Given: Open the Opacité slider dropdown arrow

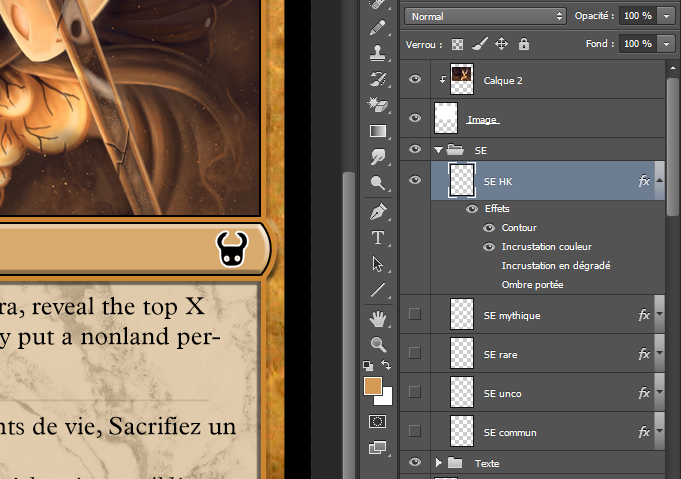Looking at the screenshot, I should [x=667, y=16].
